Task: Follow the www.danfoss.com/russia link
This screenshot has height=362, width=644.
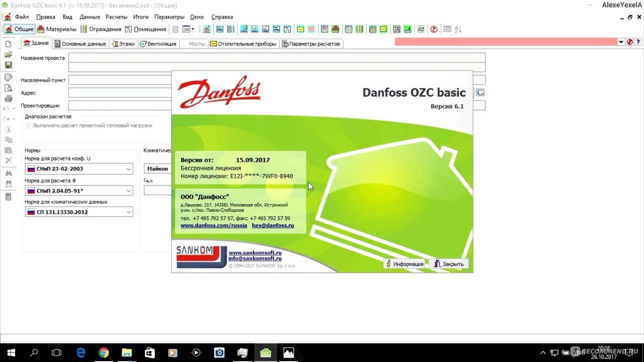Action: tap(214, 226)
